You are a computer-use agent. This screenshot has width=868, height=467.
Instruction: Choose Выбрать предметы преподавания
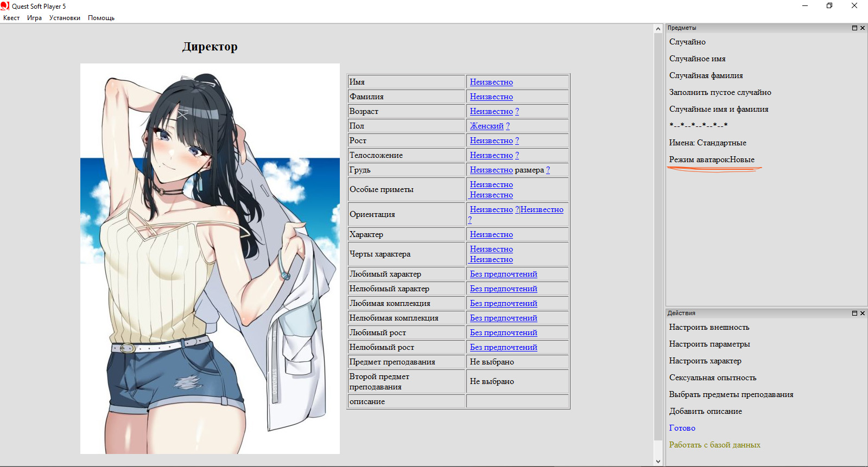click(x=731, y=394)
